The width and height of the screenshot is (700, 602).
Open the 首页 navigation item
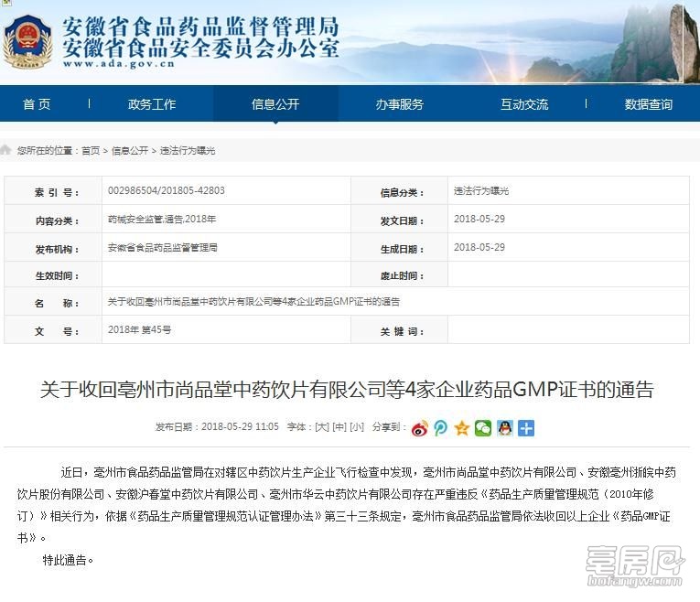point(37,104)
